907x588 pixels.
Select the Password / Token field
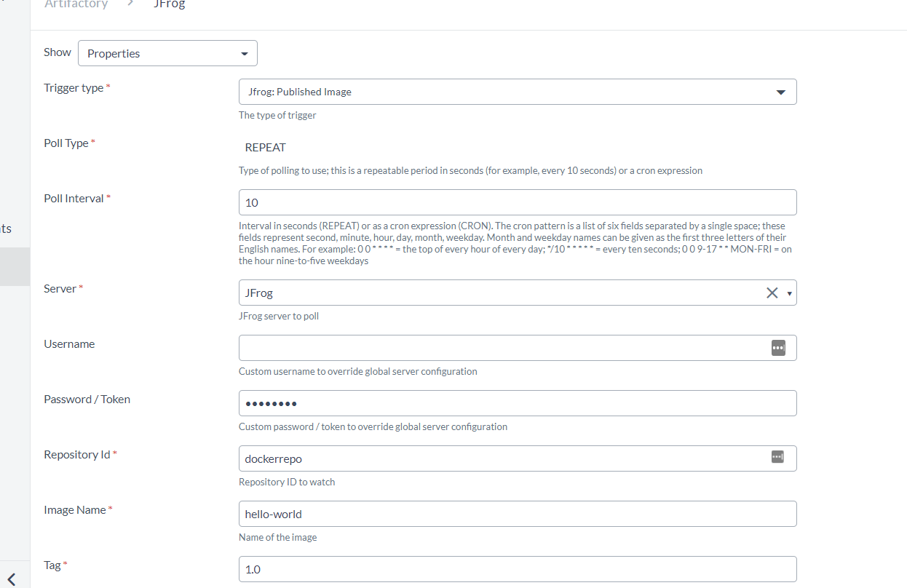click(517, 403)
